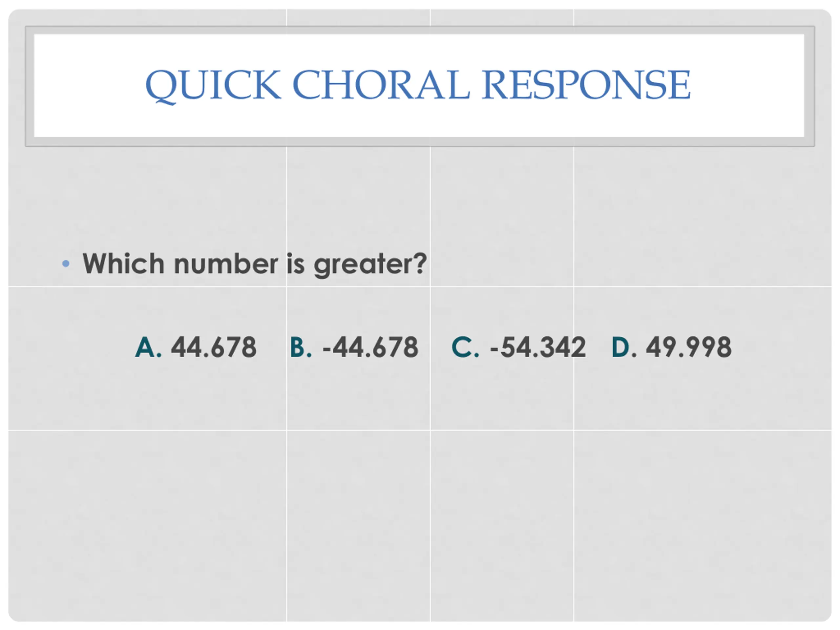Click the empty gray area below the answers
The height and width of the screenshot is (630, 840).
(x=418, y=513)
